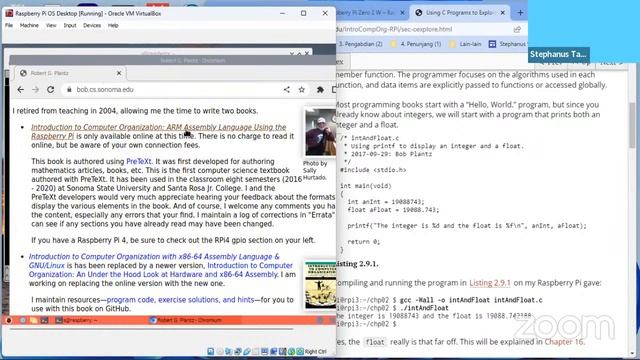Open '3. Pengabdian (2)' bookmark folder
The image size is (640, 360).
click(361, 44)
